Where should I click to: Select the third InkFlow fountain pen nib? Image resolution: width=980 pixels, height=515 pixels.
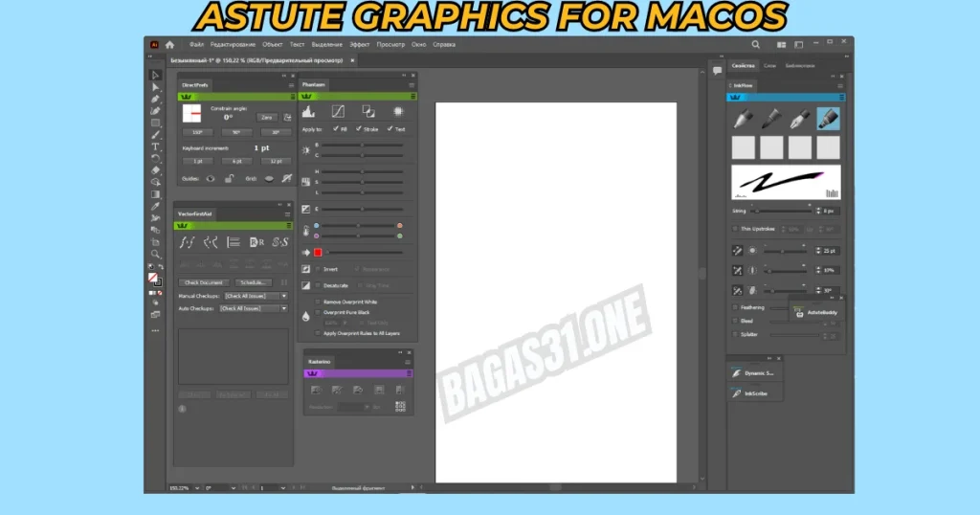coord(799,119)
